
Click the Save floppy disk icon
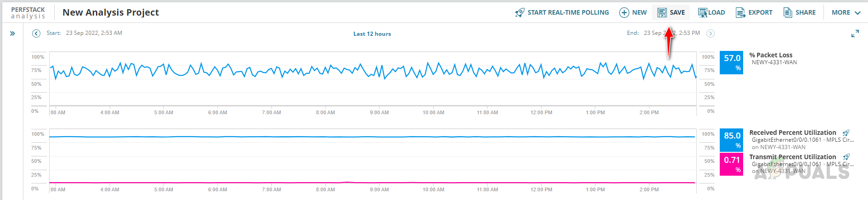(x=661, y=12)
